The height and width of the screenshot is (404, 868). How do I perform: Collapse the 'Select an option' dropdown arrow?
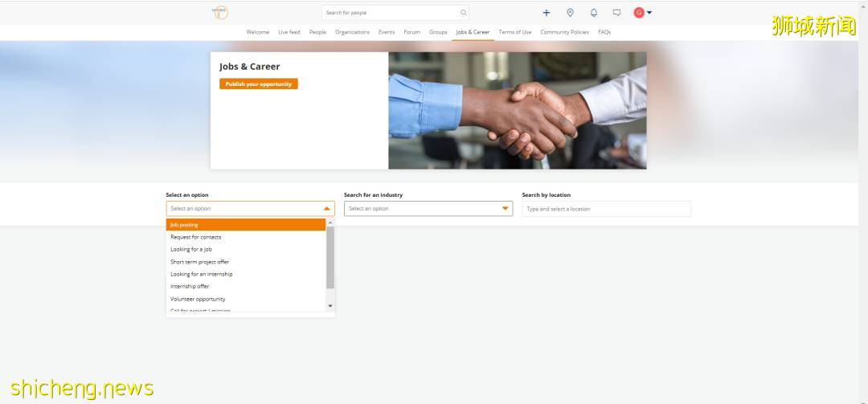(x=326, y=209)
